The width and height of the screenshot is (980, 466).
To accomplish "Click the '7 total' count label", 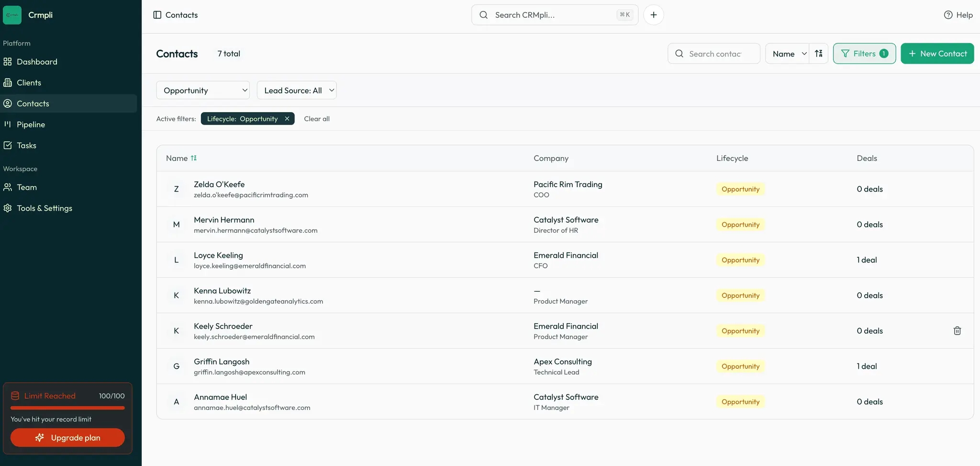I will point(229,54).
